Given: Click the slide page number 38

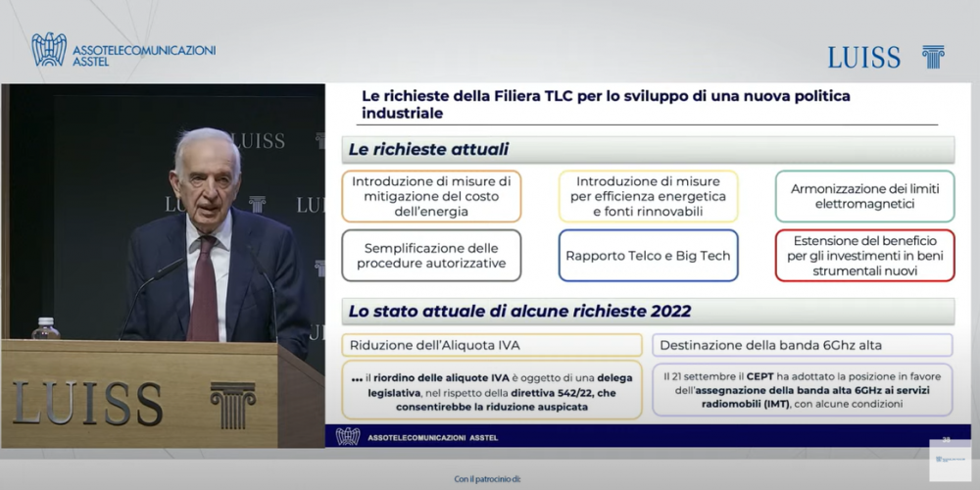Looking at the screenshot, I should (947, 439).
